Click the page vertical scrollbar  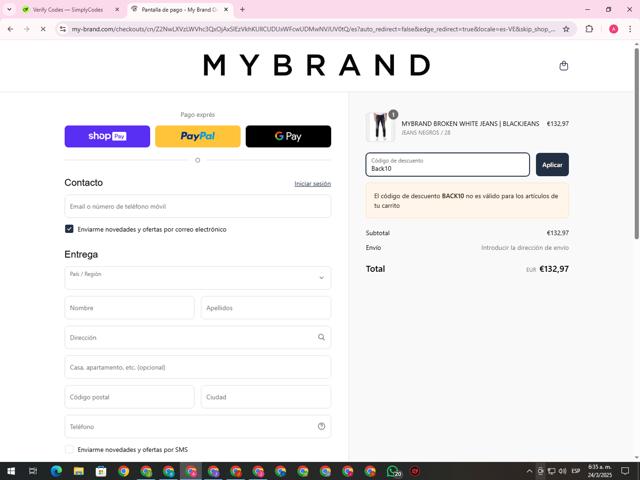(636, 144)
